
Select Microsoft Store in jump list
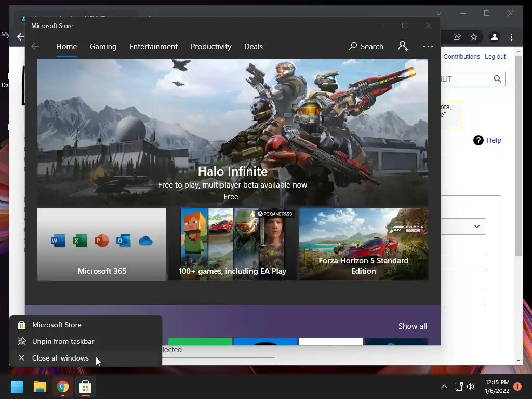[86, 325]
